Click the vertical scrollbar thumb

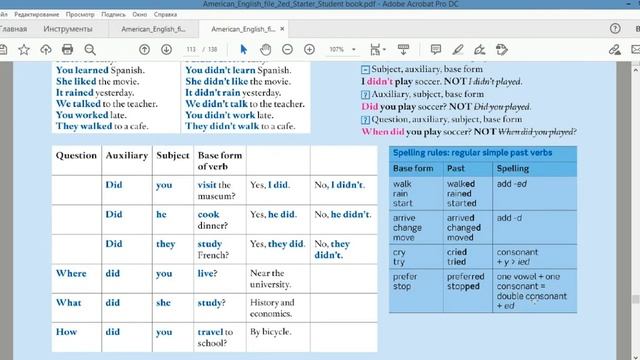pos(635,299)
